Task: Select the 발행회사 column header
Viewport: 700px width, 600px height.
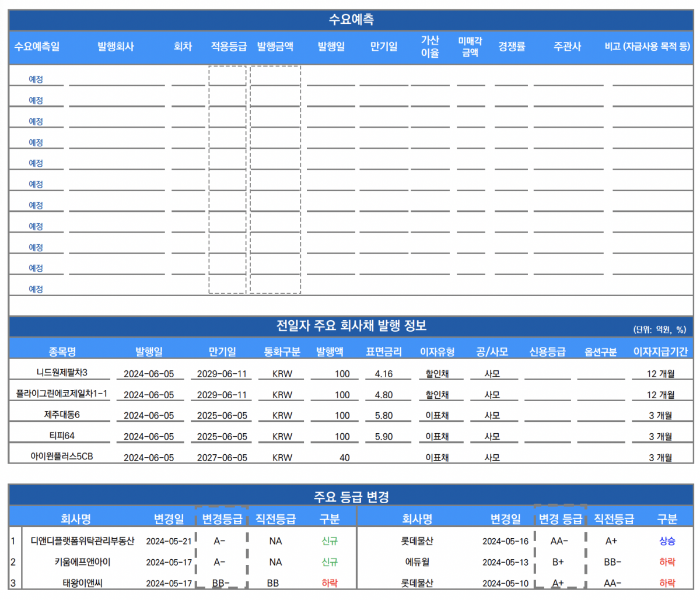Action: 116,47
